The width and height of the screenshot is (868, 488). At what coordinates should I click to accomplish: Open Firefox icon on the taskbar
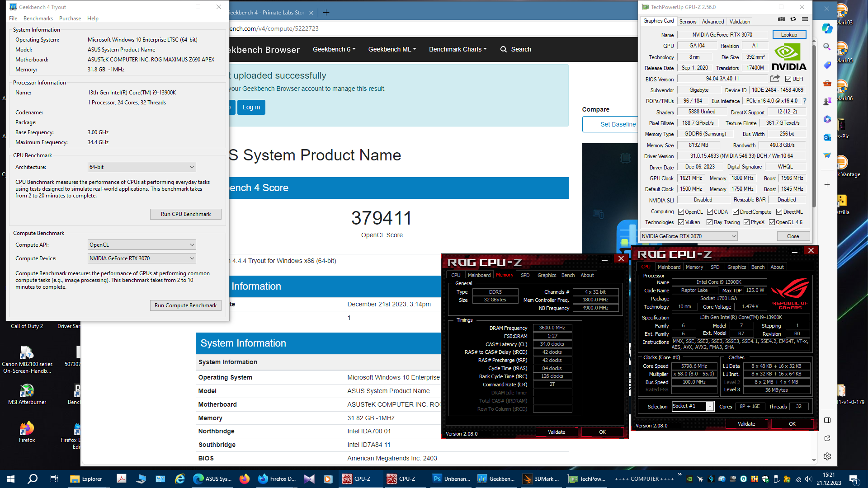[244, 479]
